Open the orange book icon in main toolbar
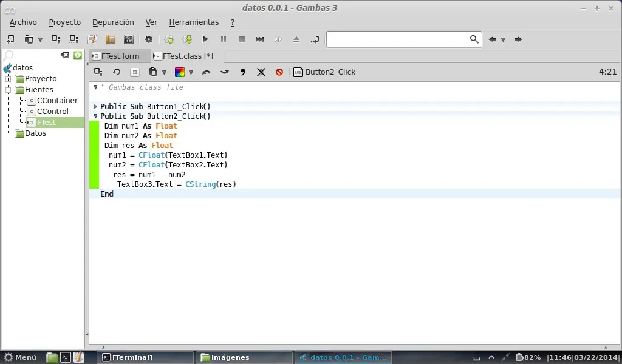The image size is (622, 364). click(x=111, y=39)
